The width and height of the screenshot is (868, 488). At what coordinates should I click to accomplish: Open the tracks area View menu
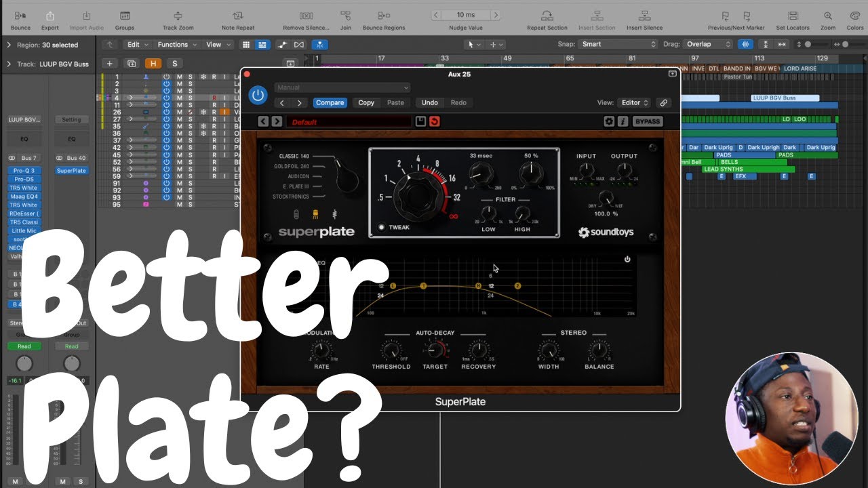click(218, 45)
